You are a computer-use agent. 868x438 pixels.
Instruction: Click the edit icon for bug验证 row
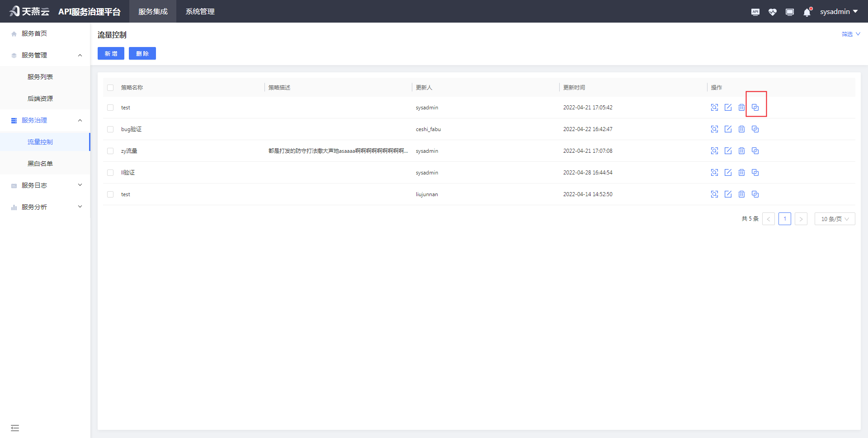click(x=728, y=129)
